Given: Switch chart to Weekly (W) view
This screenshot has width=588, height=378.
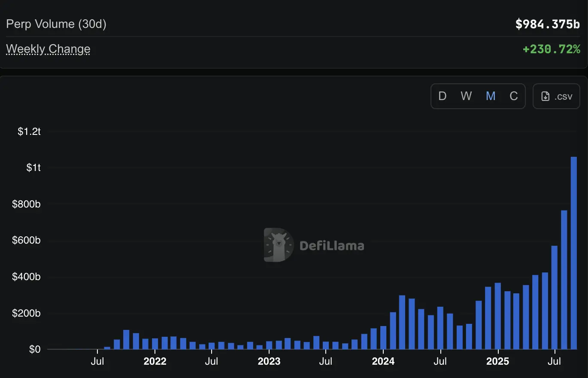Looking at the screenshot, I should [466, 96].
